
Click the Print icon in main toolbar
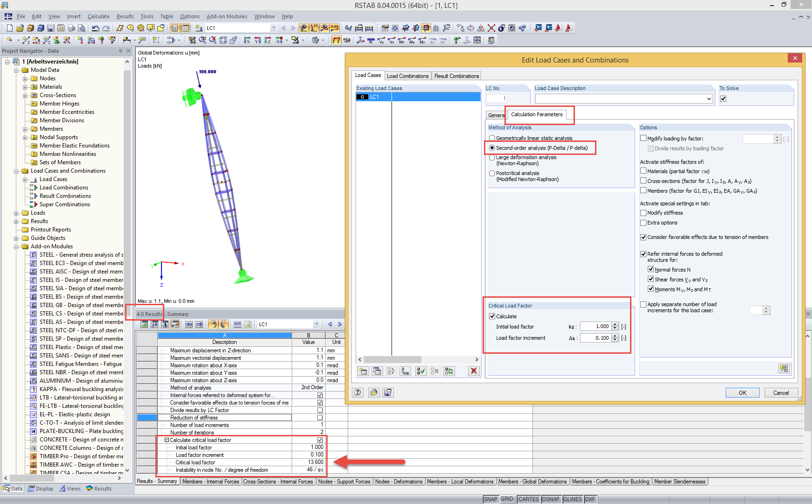point(71,28)
